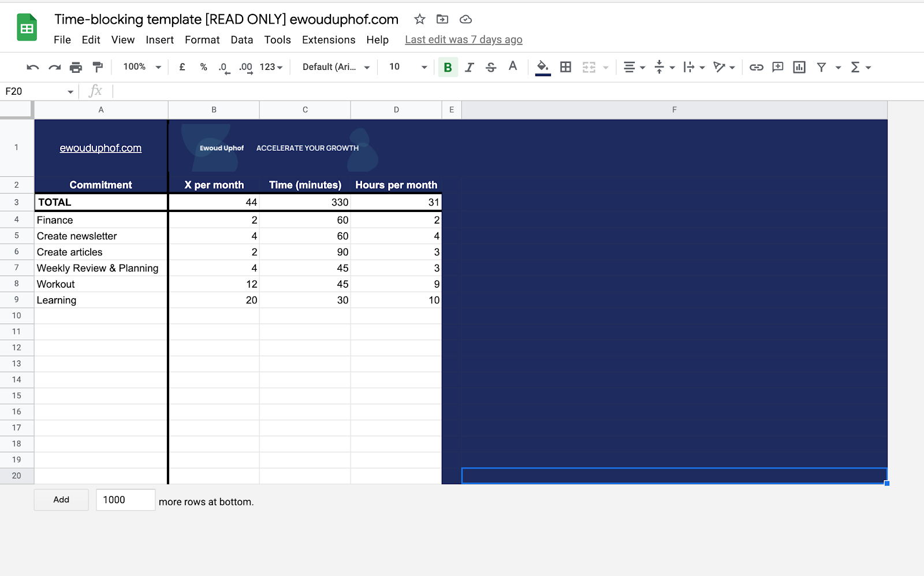Click the Create a filter icon
This screenshot has height=576, width=924.
click(x=821, y=68)
